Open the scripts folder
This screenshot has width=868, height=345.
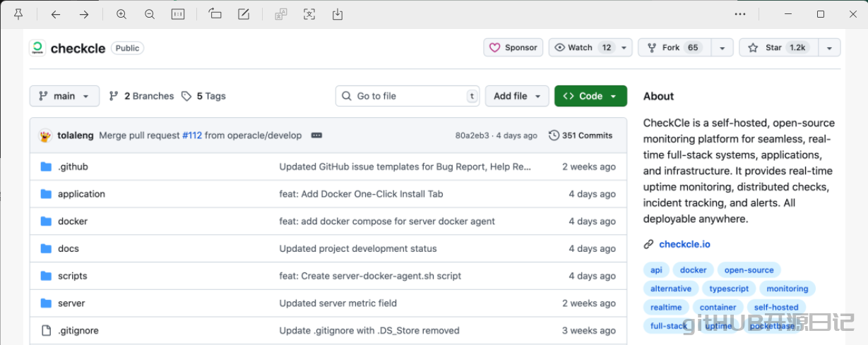tap(73, 276)
